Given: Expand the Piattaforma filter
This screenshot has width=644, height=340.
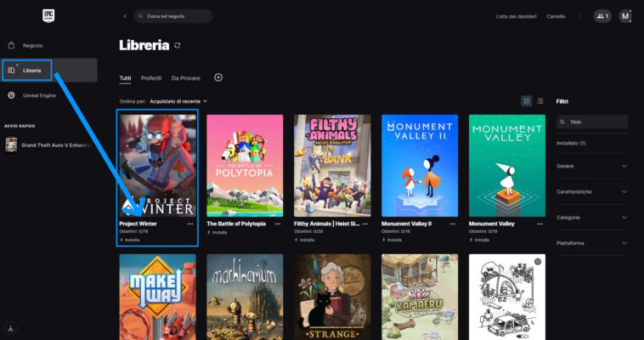Looking at the screenshot, I should click(592, 243).
